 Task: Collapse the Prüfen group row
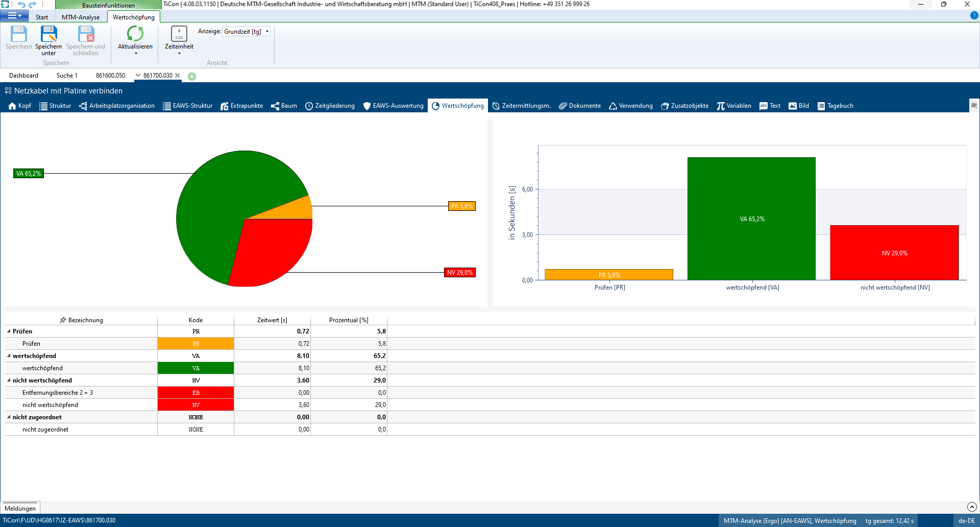9,331
